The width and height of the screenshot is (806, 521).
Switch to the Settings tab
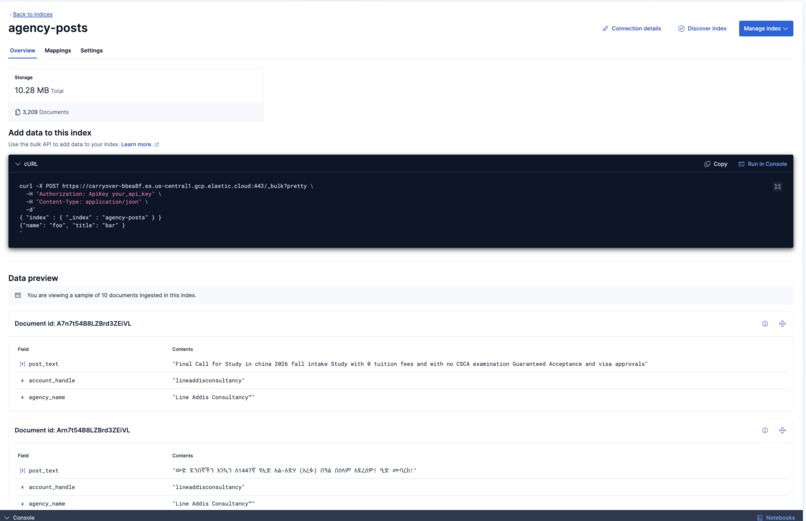tap(91, 50)
